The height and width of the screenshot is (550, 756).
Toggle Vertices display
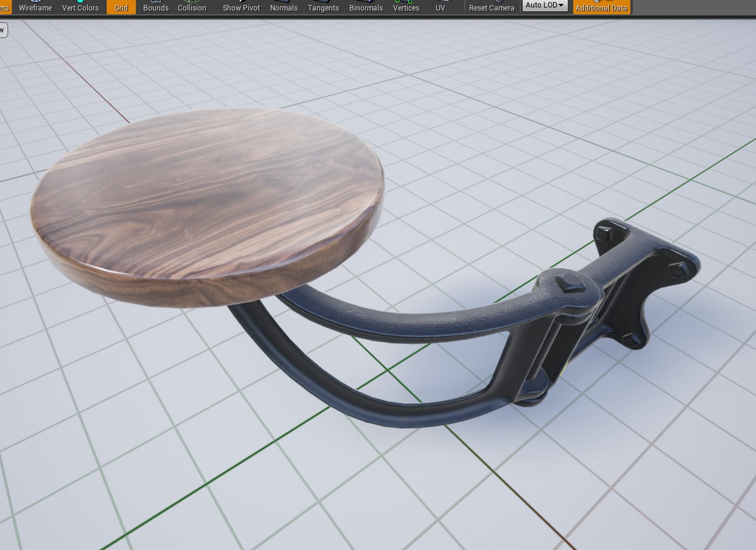tap(406, 7)
